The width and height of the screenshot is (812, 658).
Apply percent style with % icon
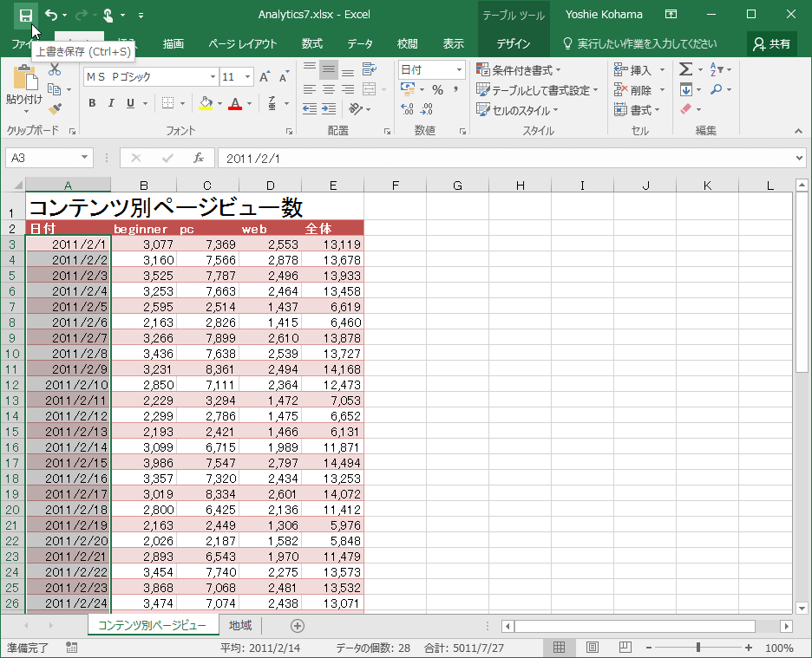[x=437, y=90]
